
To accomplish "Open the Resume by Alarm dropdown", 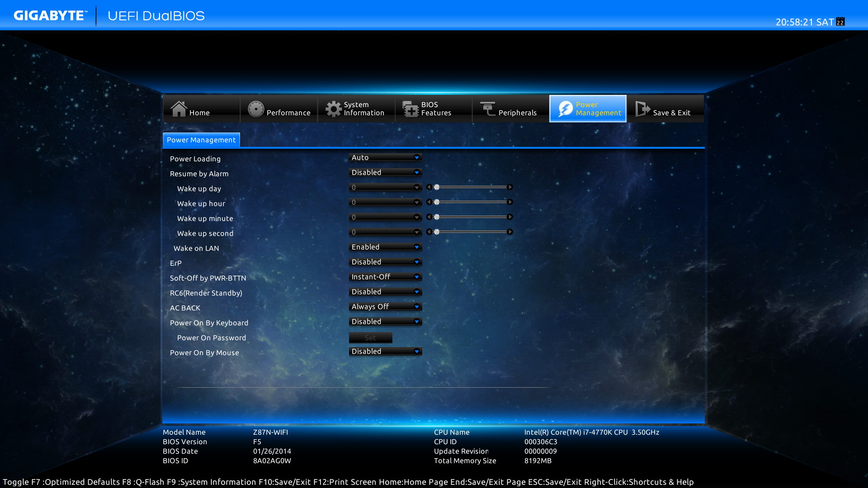I will [385, 173].
